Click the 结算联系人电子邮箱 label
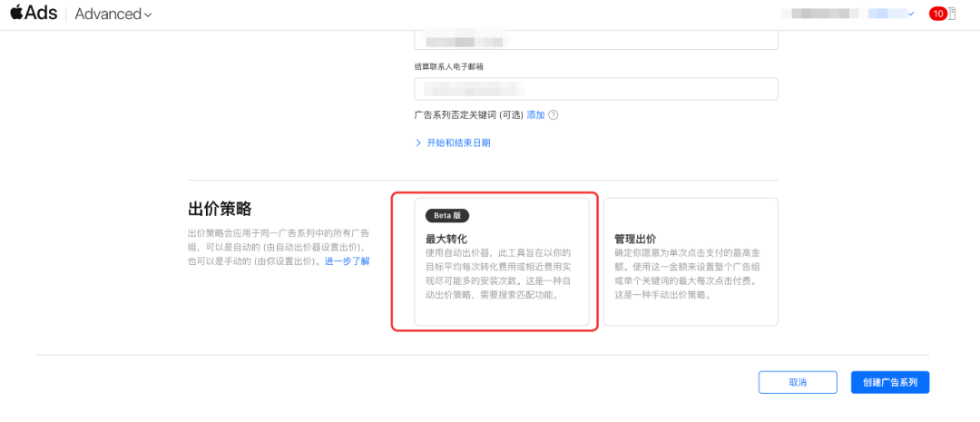The height and width of the screenshot is (422, 980). (x=449, y=66)
